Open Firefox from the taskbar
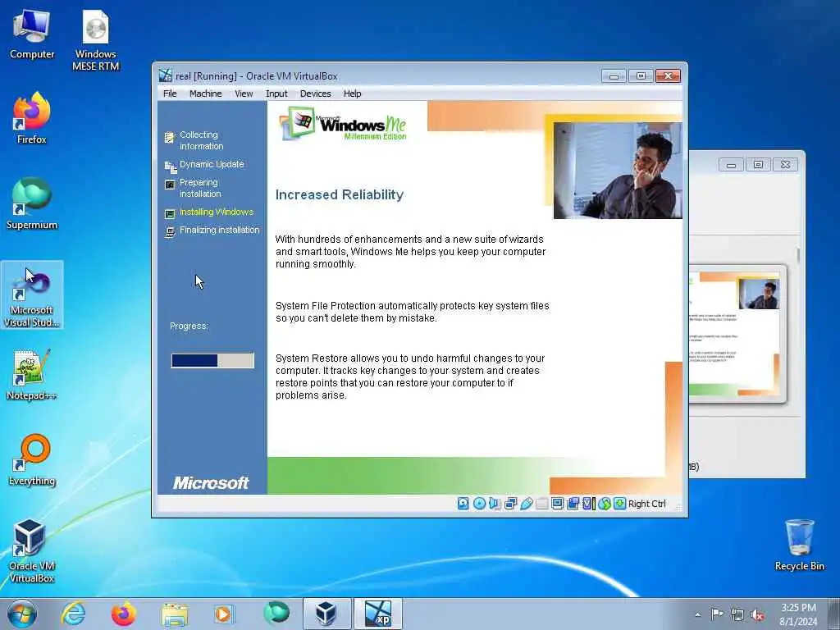The image size is (840, 630). point(123,614)
